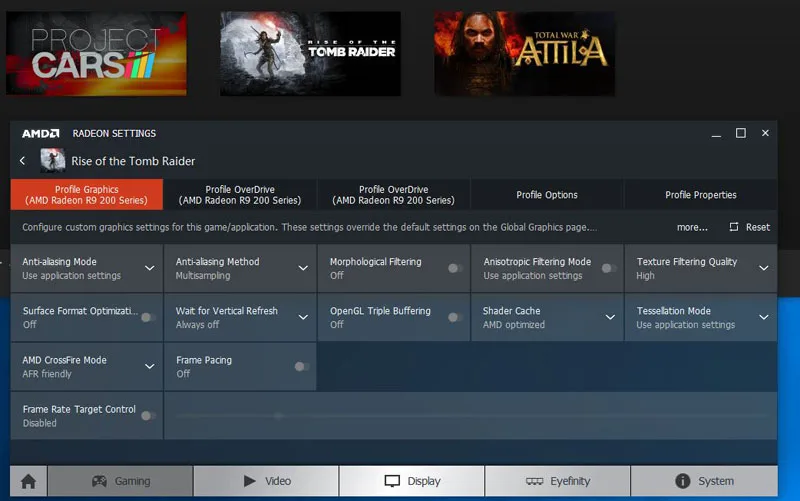Switch to Profile Options tab
This screenshot has height=501, width=800.
547,195
